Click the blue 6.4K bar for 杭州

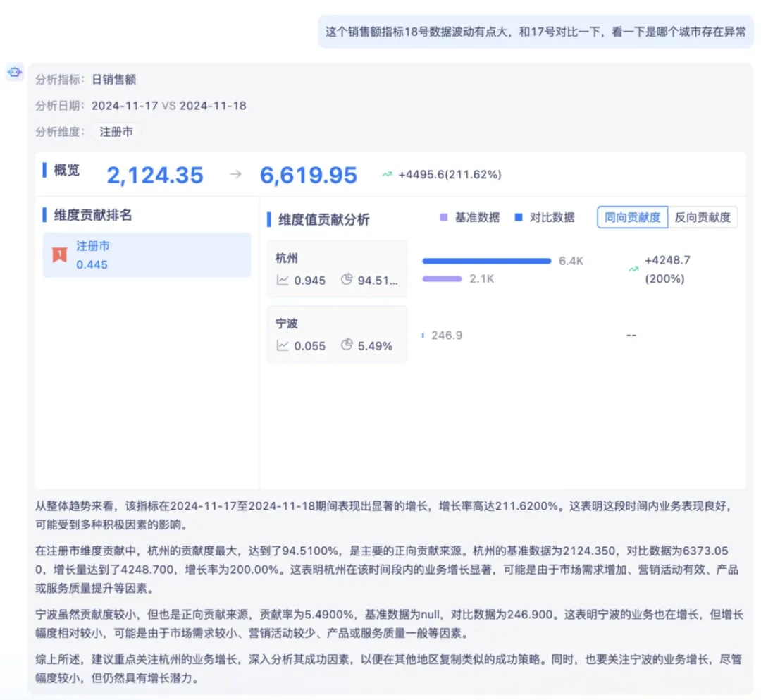[x=486, y=261]
